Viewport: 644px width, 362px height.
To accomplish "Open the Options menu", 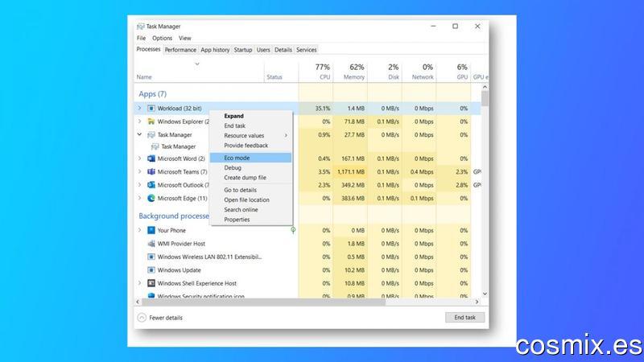I will 163,38.
